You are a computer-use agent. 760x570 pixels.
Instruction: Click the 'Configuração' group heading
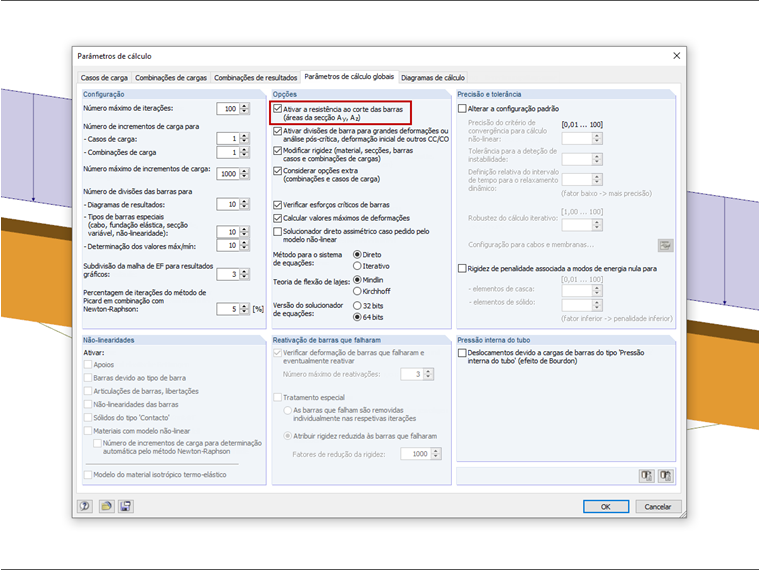click(103, 94)
